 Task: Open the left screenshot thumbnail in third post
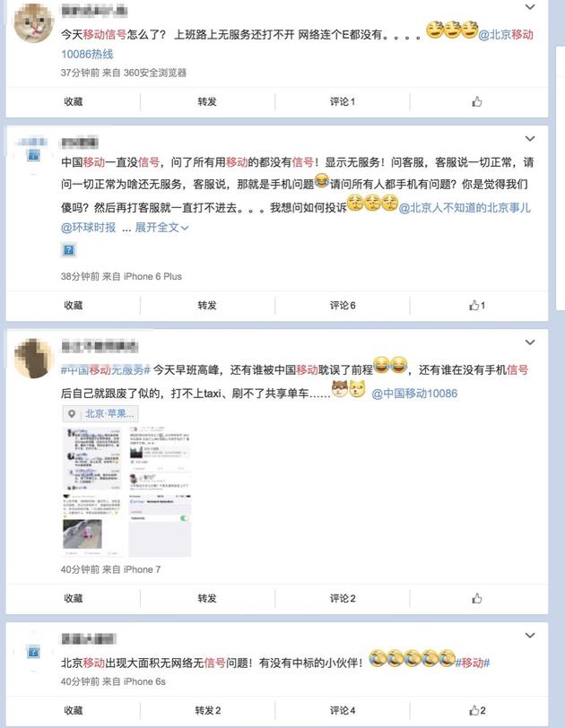coord(92,491)
